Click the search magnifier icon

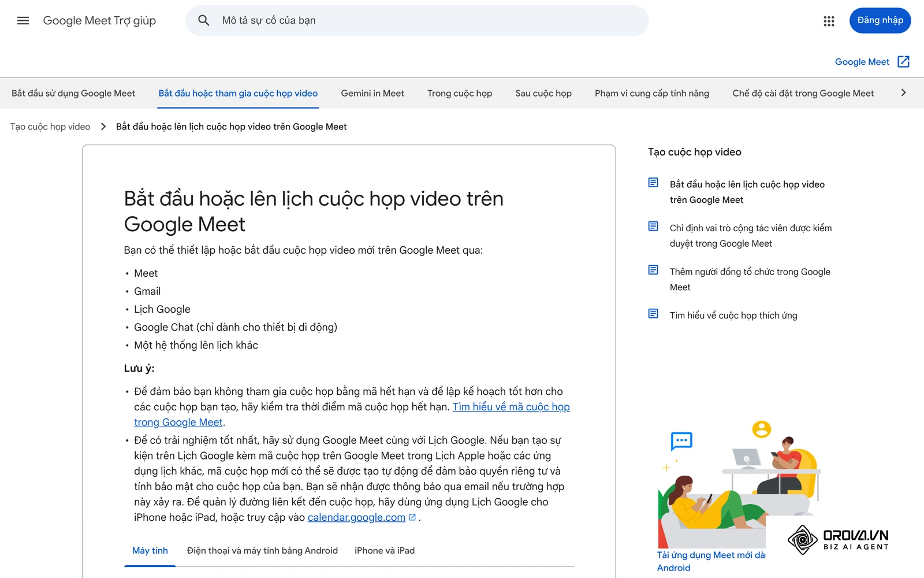(203, 21)
